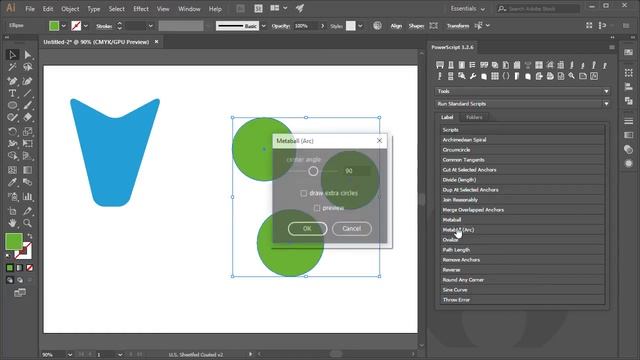Screen dimensions: 640x360
Task: Select the Hand tool
Action: click(x=12, y=223)
